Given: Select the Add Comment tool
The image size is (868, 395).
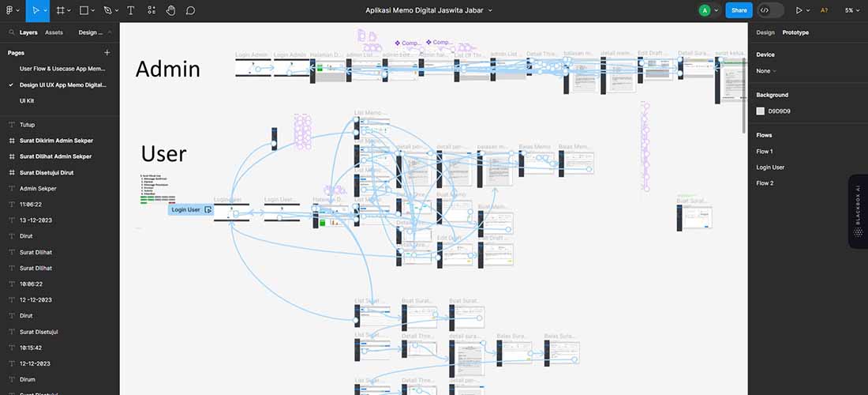Looking at the screenshot, I should [x=190, y=10].
